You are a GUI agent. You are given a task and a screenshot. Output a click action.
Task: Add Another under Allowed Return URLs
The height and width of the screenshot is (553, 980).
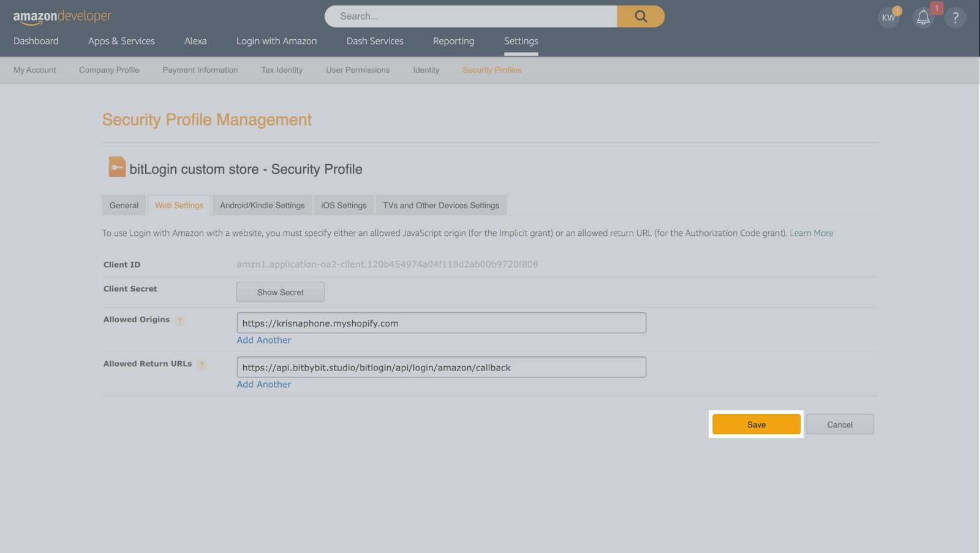pos(264,385)
